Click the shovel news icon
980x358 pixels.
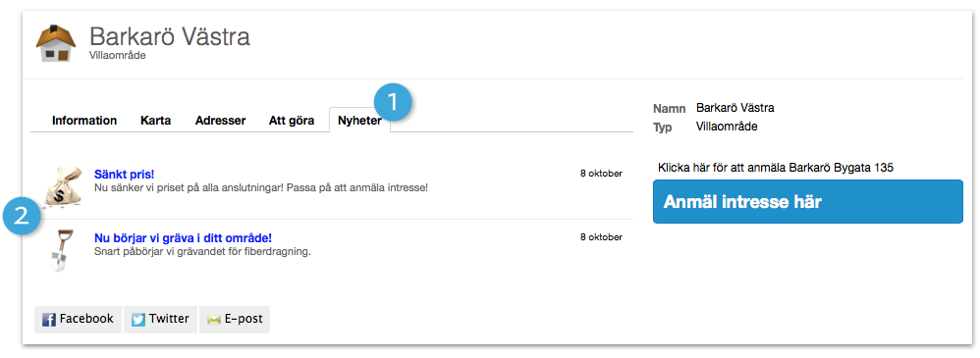[61, 250]
